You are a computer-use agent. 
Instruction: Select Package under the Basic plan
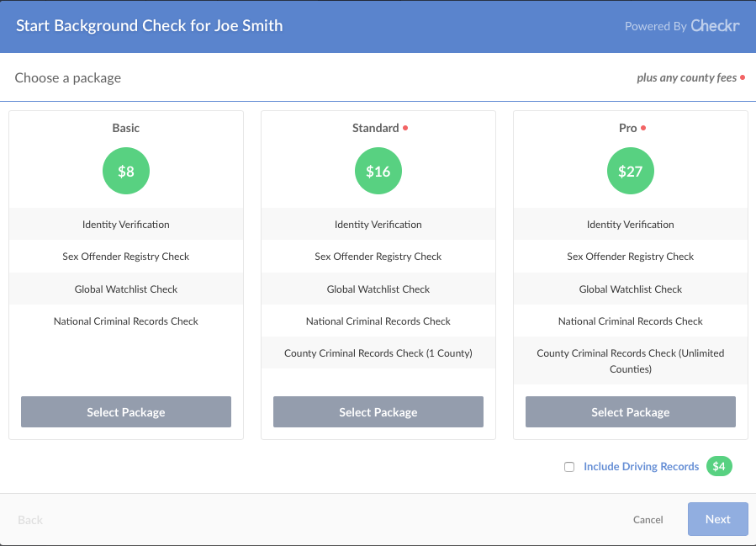(x=125, y=411)
